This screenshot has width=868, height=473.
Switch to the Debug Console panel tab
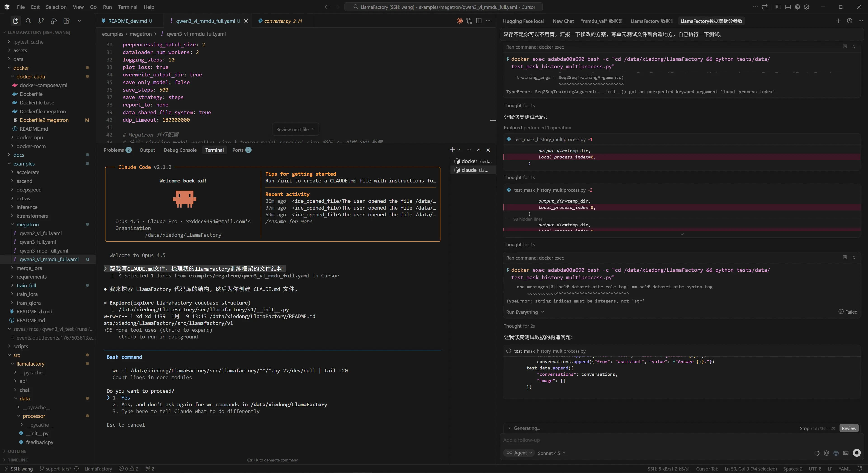click(180, 150)
